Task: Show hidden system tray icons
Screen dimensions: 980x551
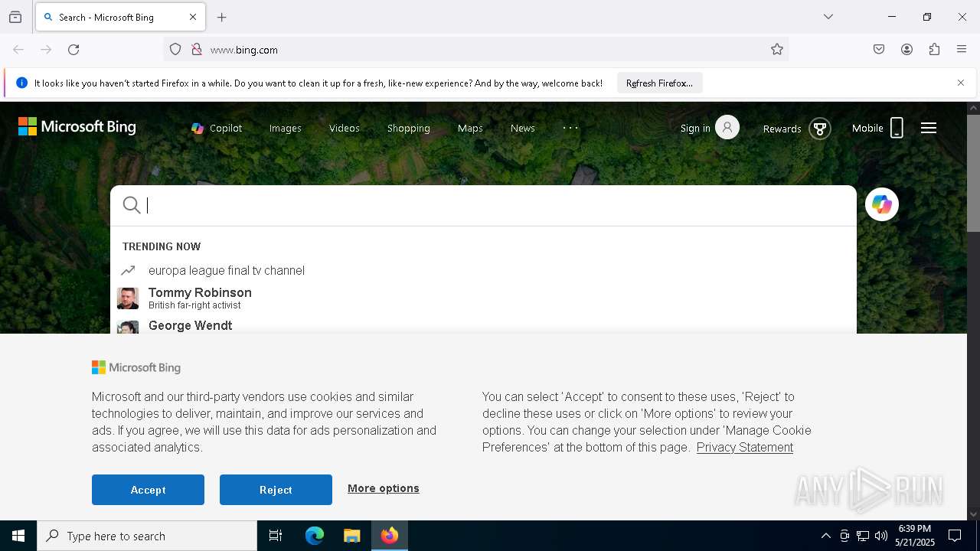Action: pyautogui.click(x=826, y=536)
